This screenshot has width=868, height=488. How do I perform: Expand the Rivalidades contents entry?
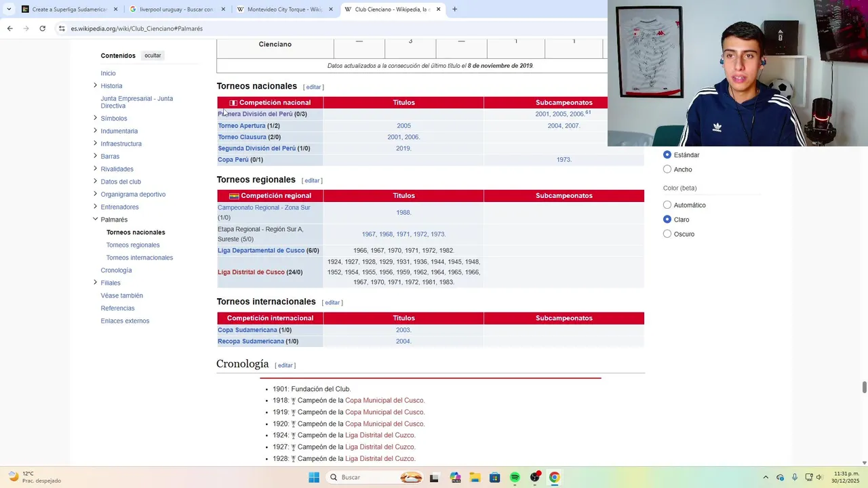coord(95,169)
